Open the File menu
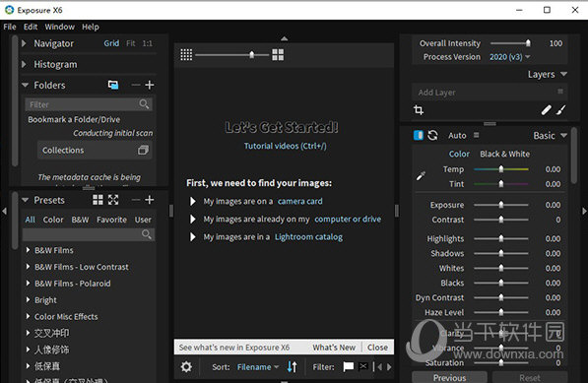This screenshot has width=588, height=383. 10,27
